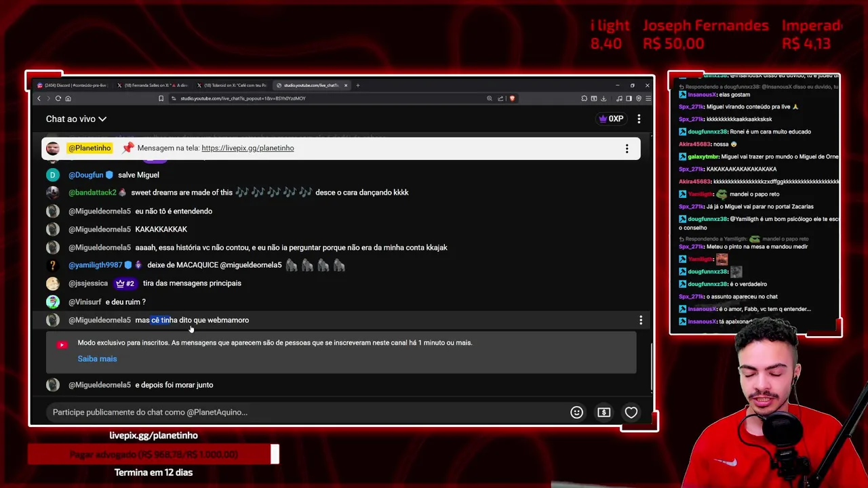This screenshot has width=868, height=488.
Task: Click the share icon in the address bar
Action: pyautogui.click(x=500, y=98)
